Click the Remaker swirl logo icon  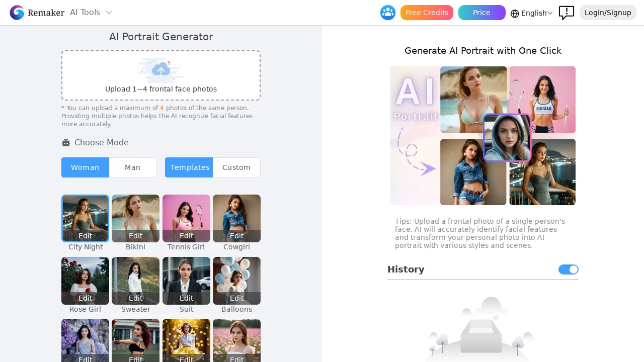point(17,13)
